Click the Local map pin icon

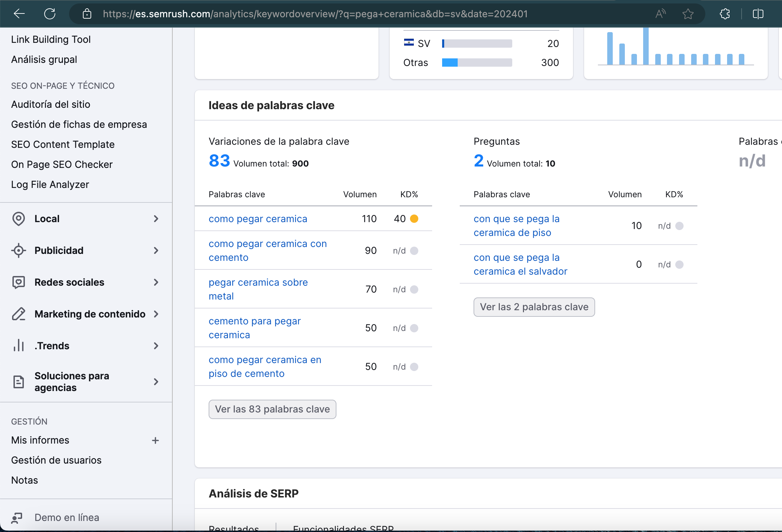(x=19, y=219)
